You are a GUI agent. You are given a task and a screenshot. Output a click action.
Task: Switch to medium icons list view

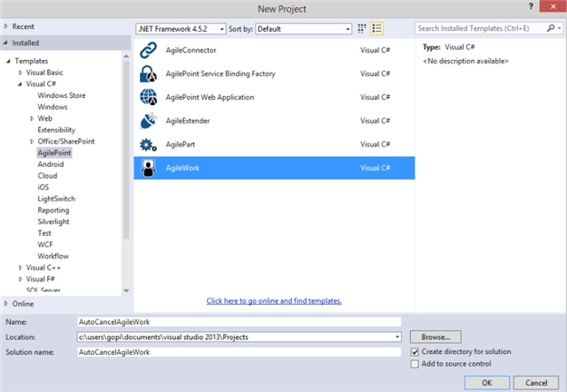tap(376, 28)
